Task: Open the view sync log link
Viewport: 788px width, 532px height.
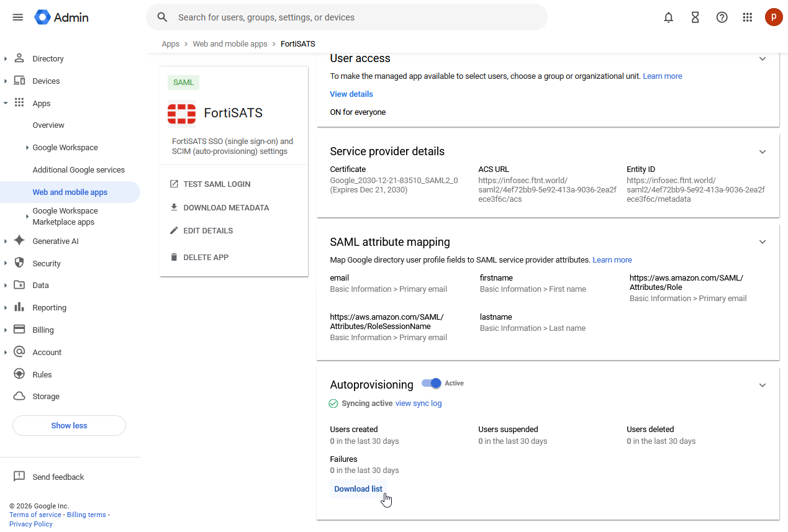Action: pyautogui.click(x=419, y=404)
